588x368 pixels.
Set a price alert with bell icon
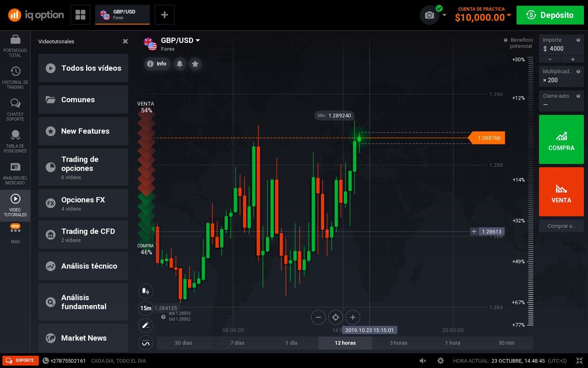180,64
